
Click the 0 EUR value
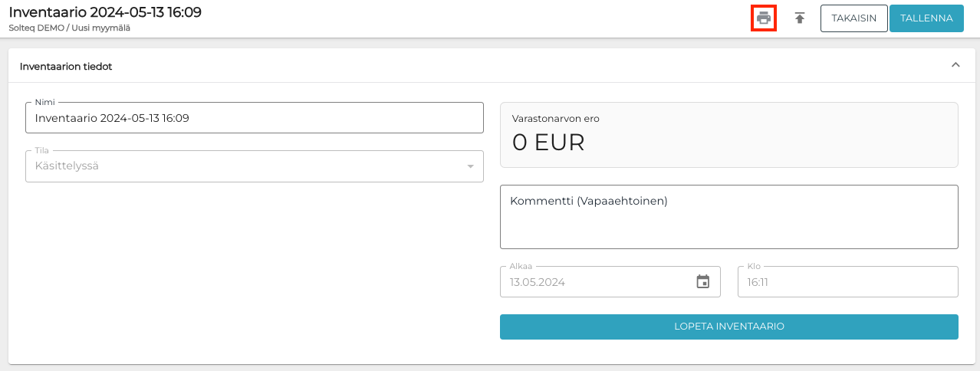tap(548, 143)
